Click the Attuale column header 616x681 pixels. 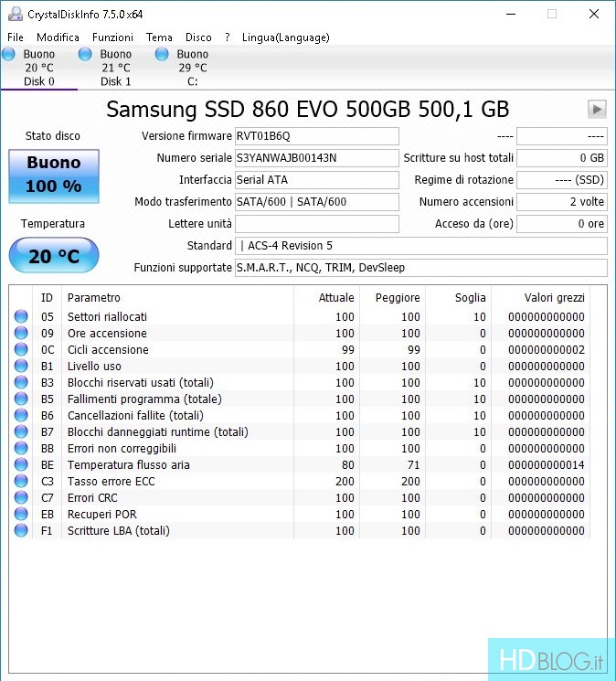(x=327, y=298)
